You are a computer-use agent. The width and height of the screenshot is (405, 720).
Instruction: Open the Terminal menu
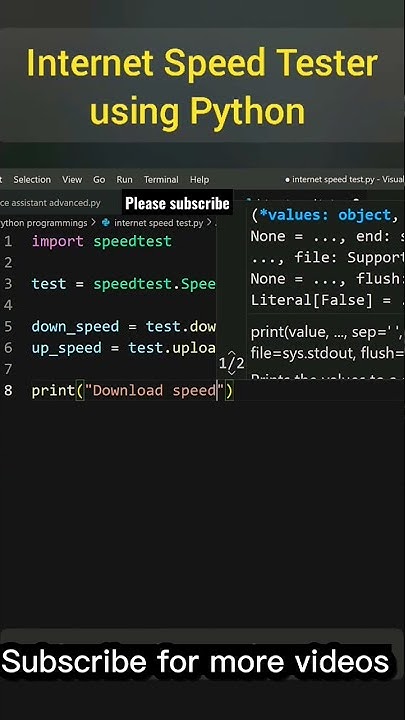coord(161,180)
